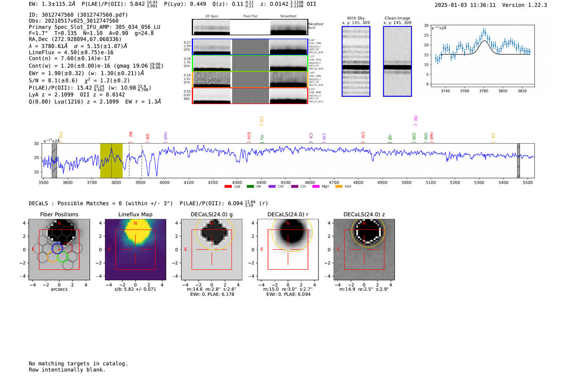Select the DECaLS(24.0) r cutout
The height and width of the screenshot is (392, 576).
[x=288, y=250]
